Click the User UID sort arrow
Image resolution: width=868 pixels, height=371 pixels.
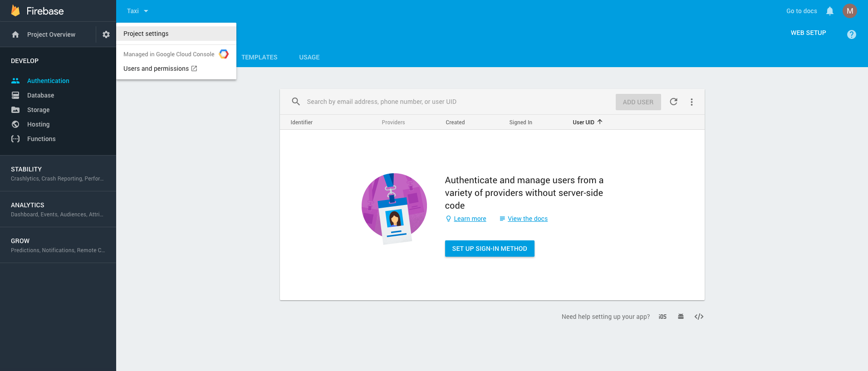tap(600, 122)
